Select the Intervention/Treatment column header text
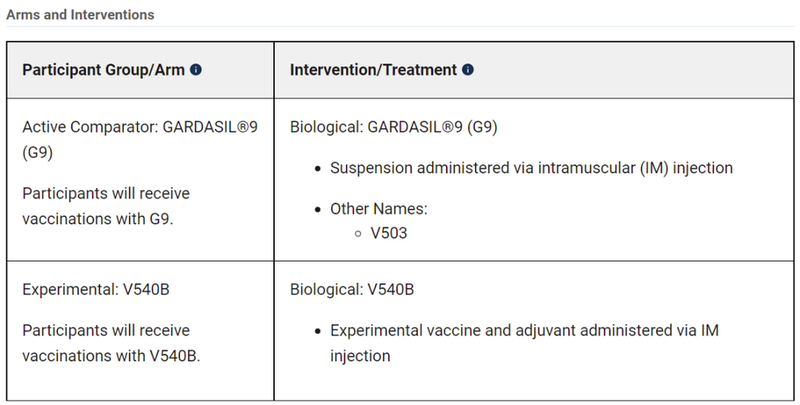This screenshot has height=405, width=800. pyautogui.click(x=374, y=71)
